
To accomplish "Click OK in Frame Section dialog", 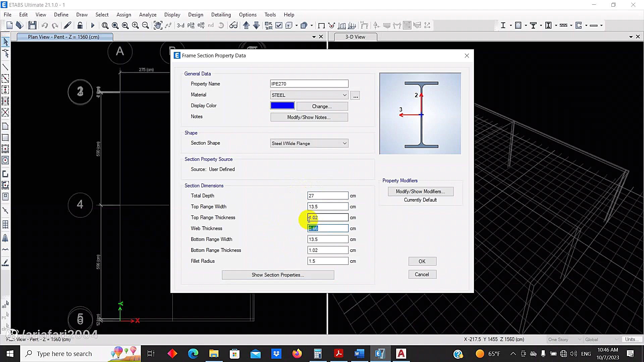I will (422, 261).
